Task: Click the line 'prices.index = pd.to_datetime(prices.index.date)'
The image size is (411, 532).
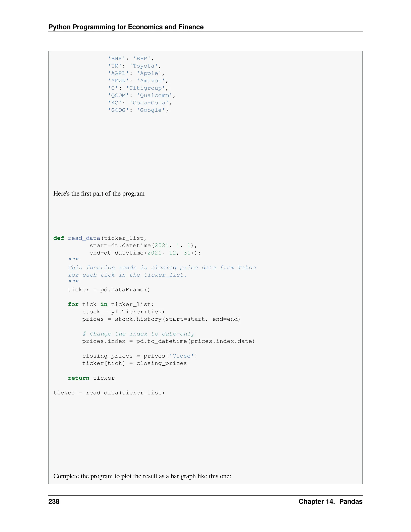Action: (x=169, y=341)
